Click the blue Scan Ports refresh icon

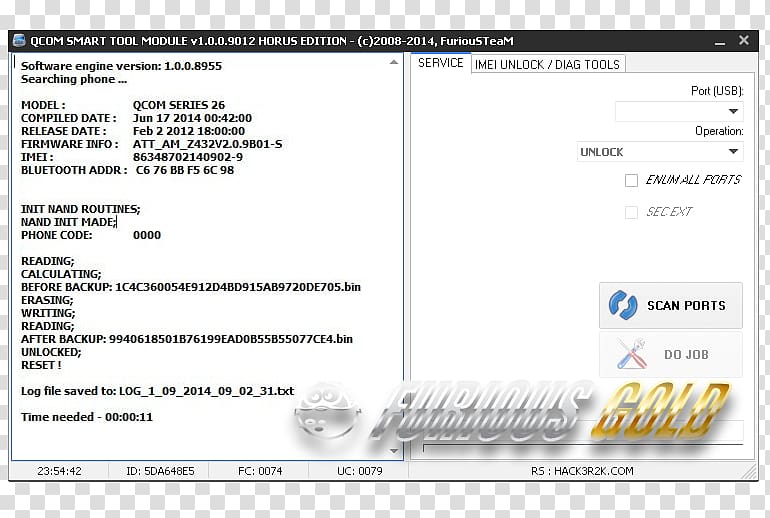[x=623, y=305]
